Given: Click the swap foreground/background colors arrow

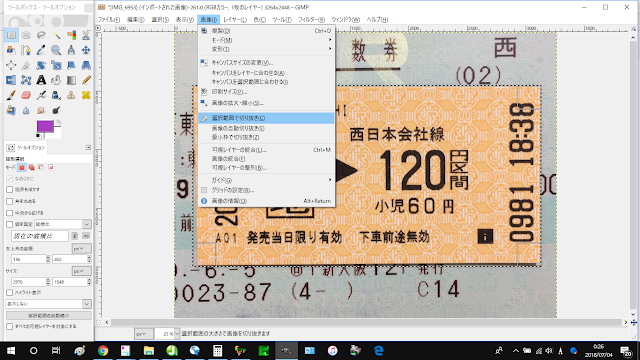Looking at the screenshot, I should 58,122.
